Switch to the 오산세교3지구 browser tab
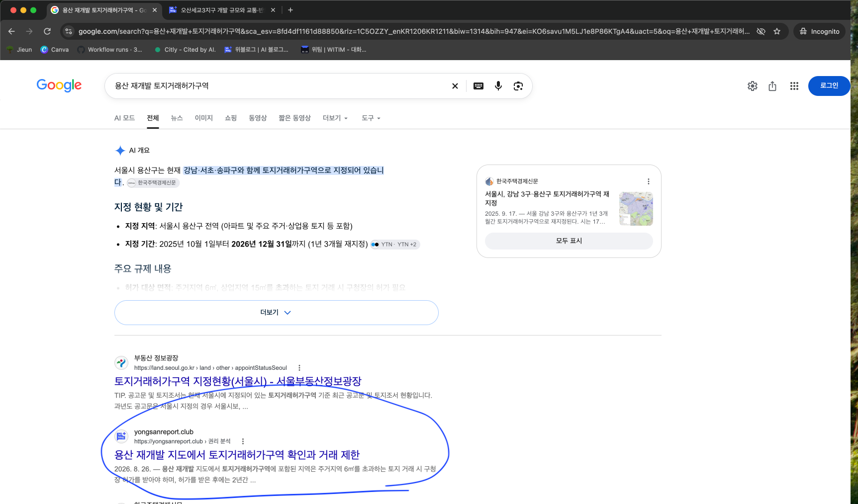The width and height of the screenshot is (858, 504). [x=221, y=10]
